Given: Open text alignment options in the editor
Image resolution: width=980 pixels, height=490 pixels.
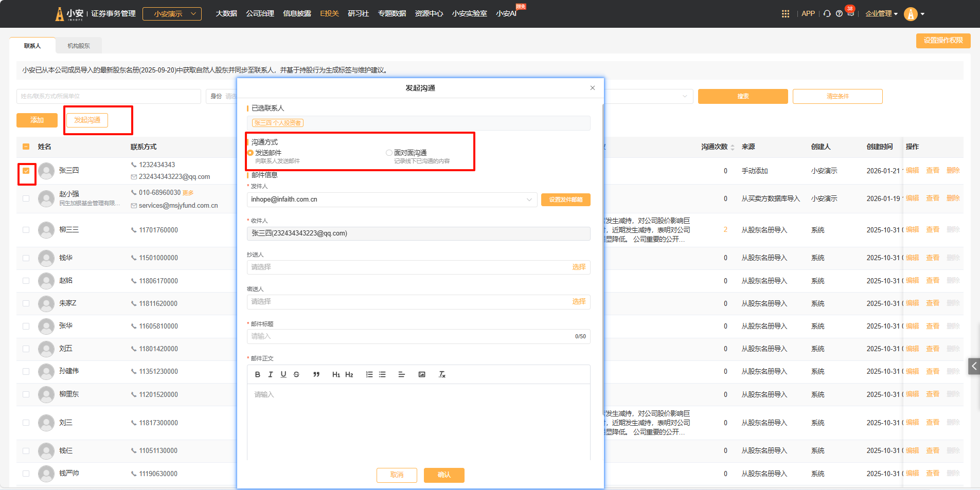Looking at the screenshot, I should click(402, 375).
